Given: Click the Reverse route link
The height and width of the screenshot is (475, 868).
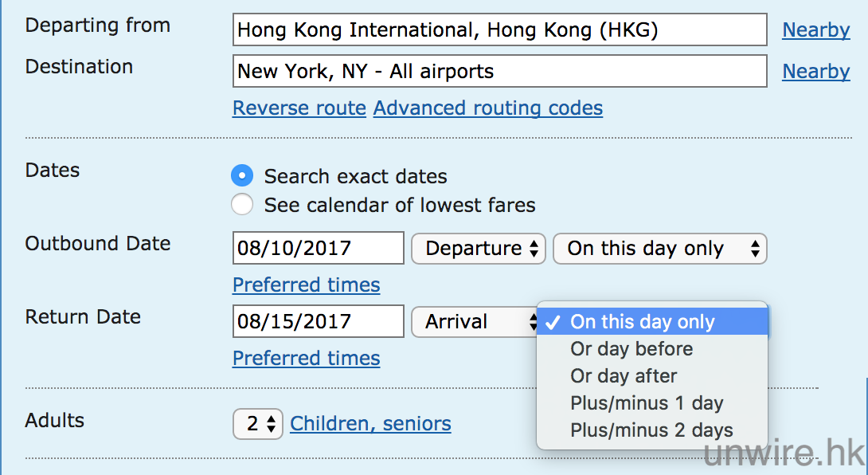Looking at the screenshot, I should coord(299,108).
